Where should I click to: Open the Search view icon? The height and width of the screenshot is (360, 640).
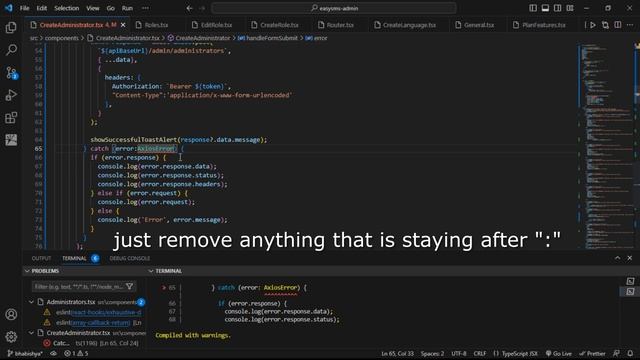pos(11,50)
